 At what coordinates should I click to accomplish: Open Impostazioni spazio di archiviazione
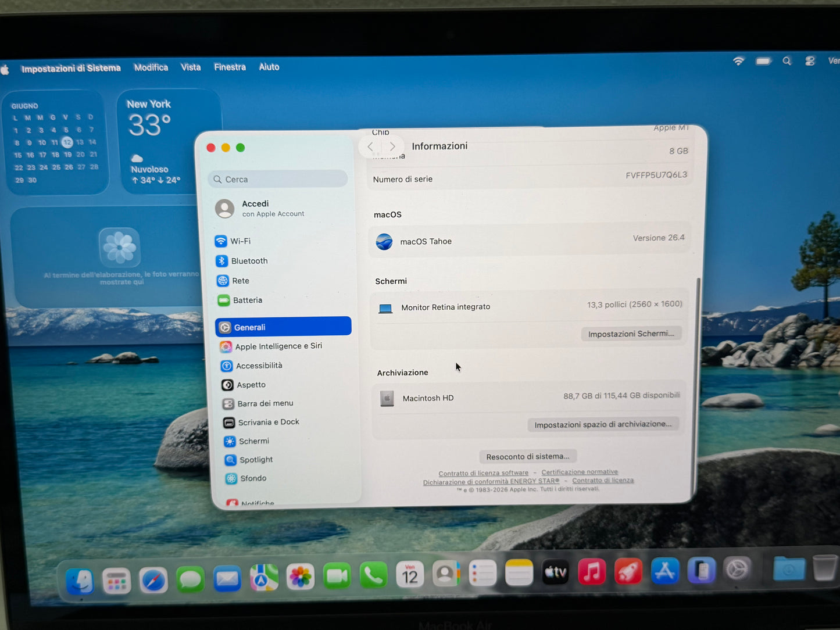603,424
